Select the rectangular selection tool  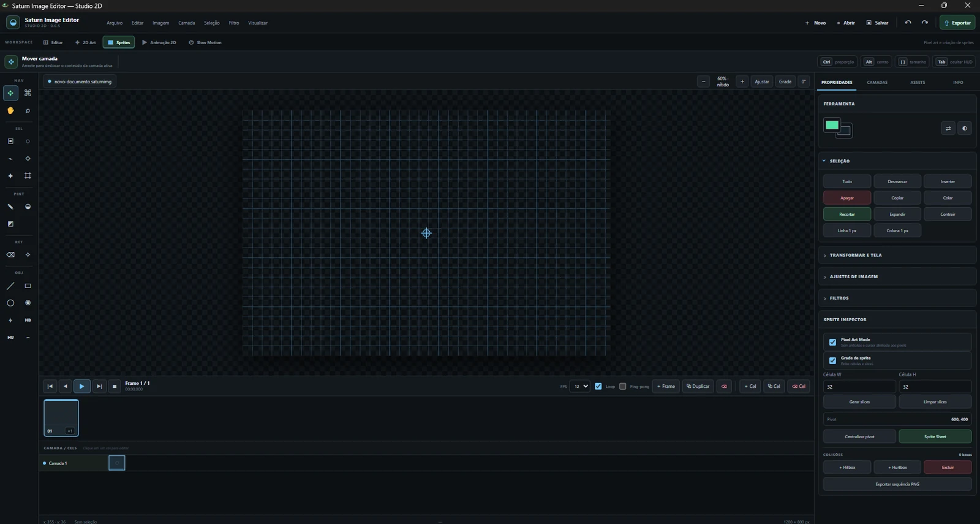(10, 142)
